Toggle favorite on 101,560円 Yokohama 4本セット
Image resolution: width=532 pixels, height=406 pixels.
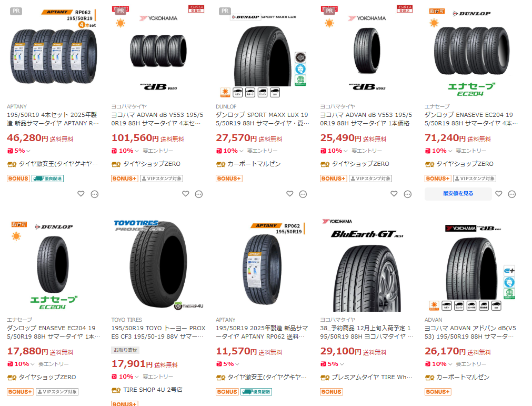tap(185, 194)
